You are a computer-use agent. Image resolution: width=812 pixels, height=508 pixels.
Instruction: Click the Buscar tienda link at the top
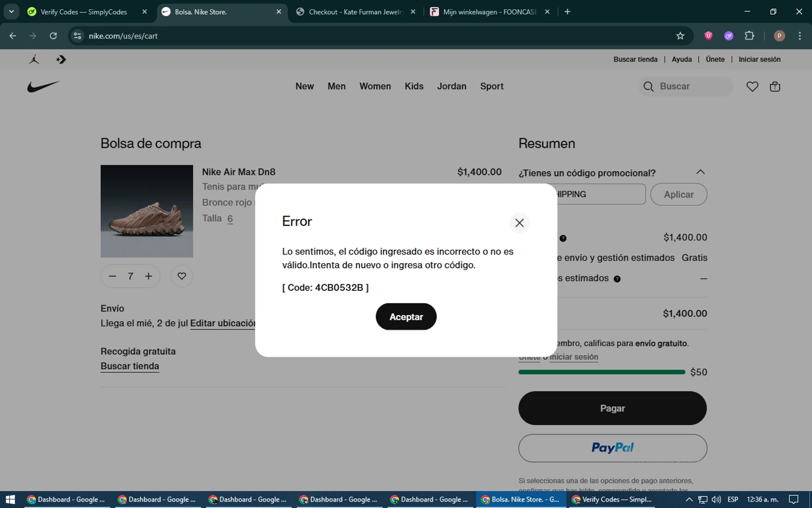click(636, 60)
